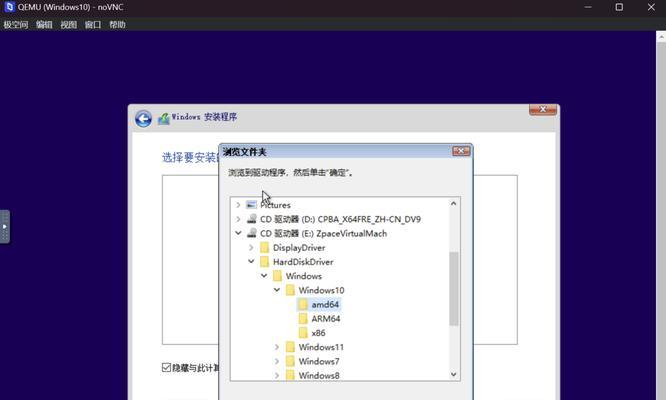Open the 编辑 menu
Screen dimensions: 666x400
[x=44, y=25]
